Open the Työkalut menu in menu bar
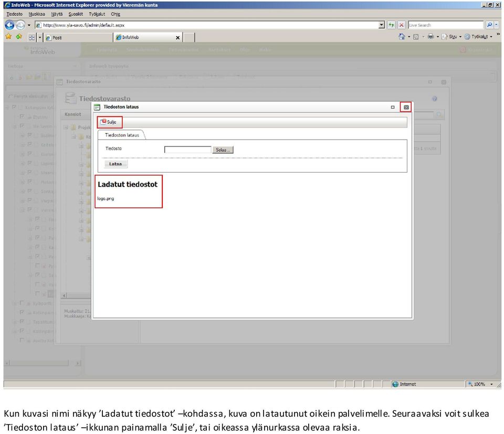 [x=97, y=14]
